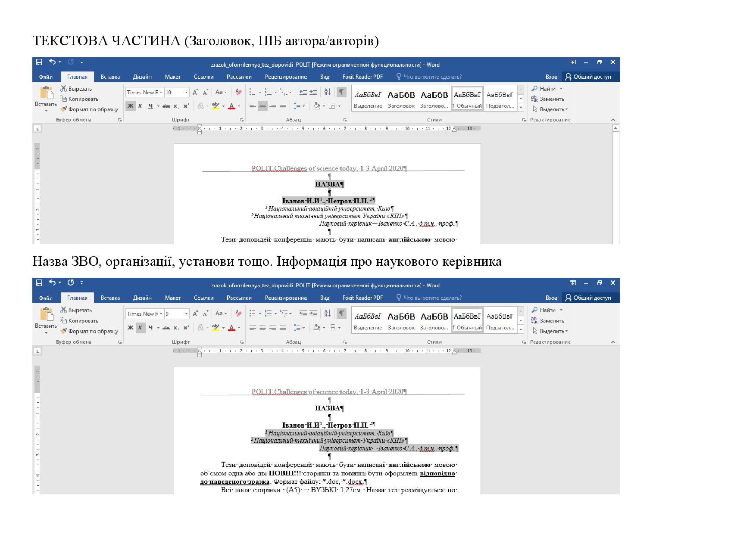Open the Рецензирование tab in lower Word window
This screenshot has width=756, height=534.
(x=286, y=298)
